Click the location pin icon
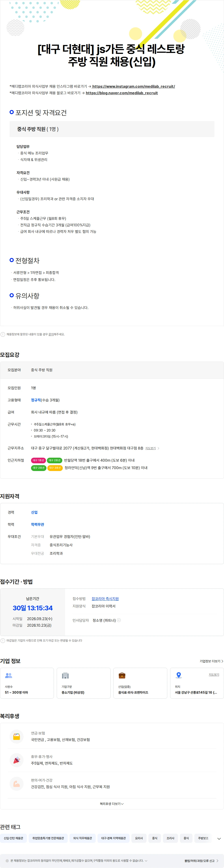 [179, 676]
